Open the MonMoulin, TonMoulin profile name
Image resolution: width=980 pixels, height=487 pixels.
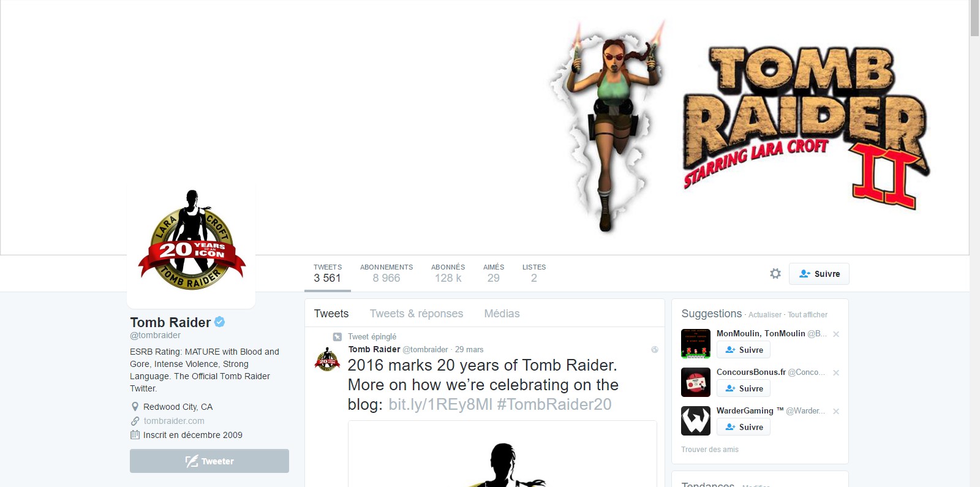761,333
